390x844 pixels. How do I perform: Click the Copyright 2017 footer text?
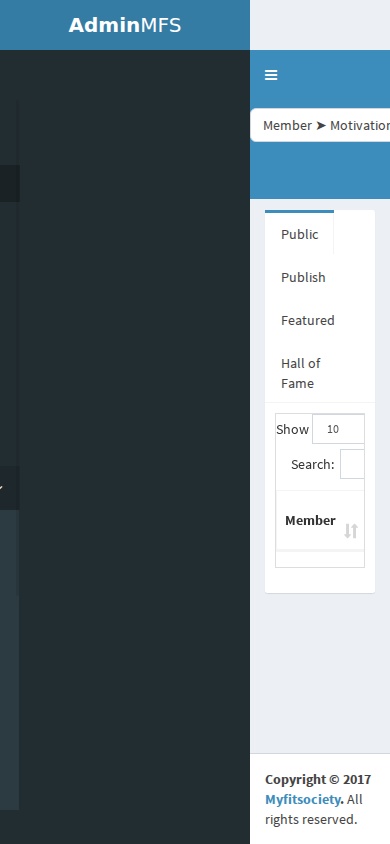click(x=318, y=779)
